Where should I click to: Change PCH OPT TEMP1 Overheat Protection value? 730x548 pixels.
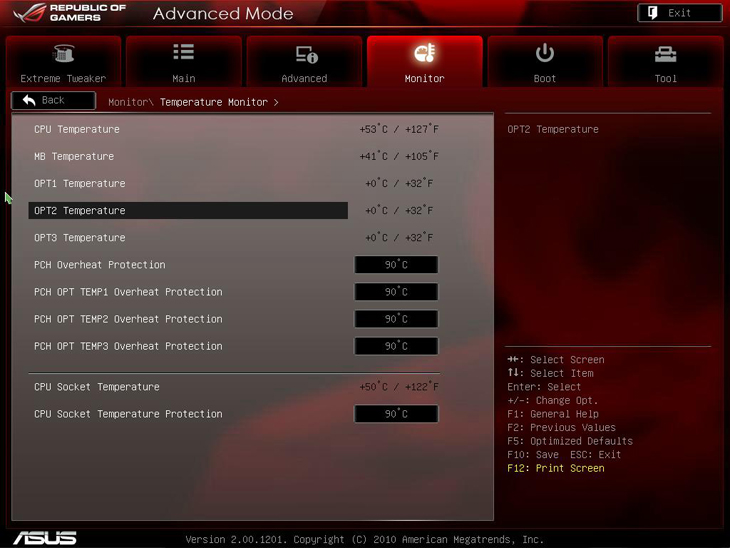[x=396, y=292]
